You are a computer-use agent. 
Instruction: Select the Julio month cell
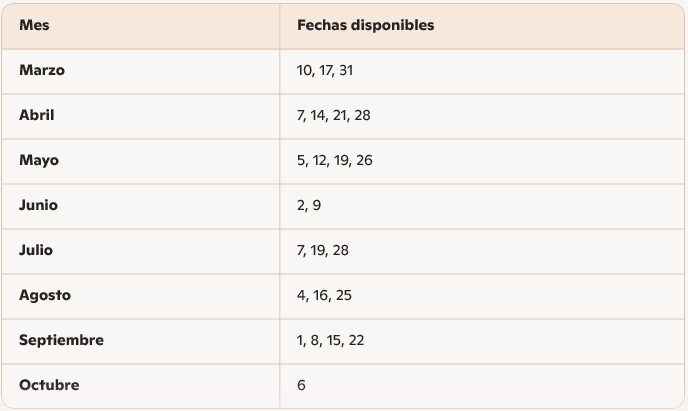[x=36, y=250]
